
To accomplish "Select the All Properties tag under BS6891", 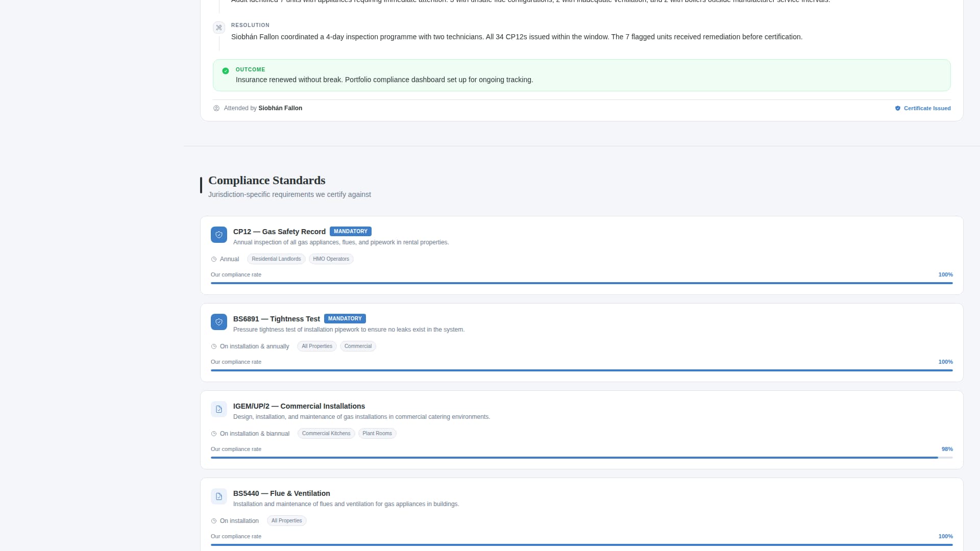I will (x=317, y=346).
